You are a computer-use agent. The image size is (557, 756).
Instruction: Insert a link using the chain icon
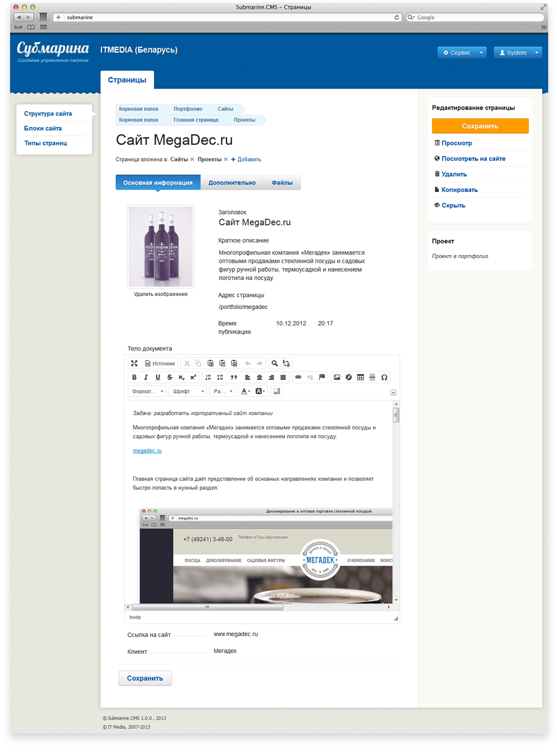298,377
